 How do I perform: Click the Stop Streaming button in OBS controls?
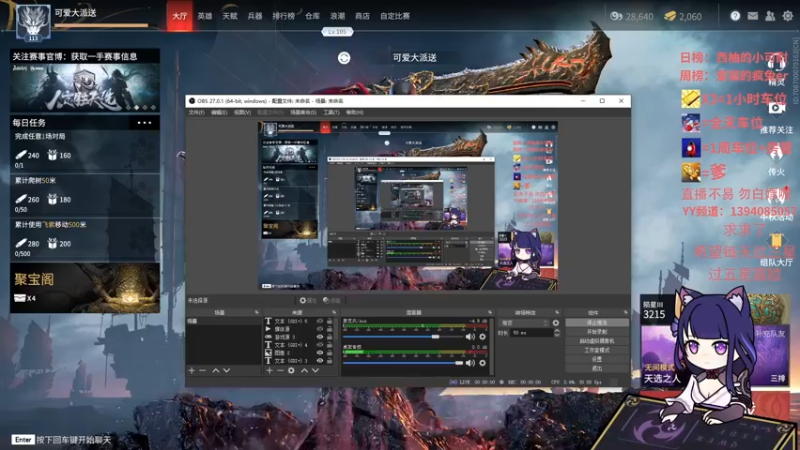[x=596, y=323]
